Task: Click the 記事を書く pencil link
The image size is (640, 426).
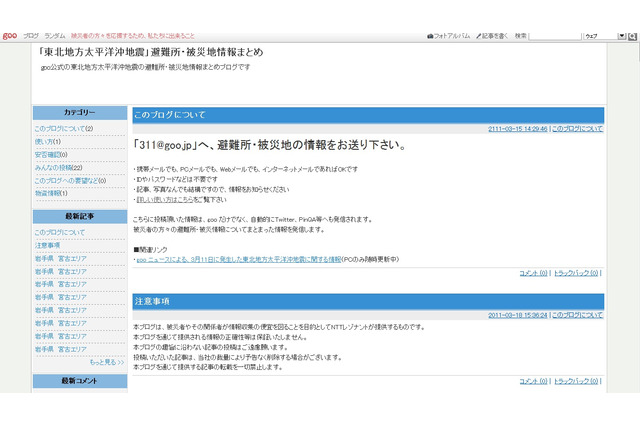Action: 492,36
